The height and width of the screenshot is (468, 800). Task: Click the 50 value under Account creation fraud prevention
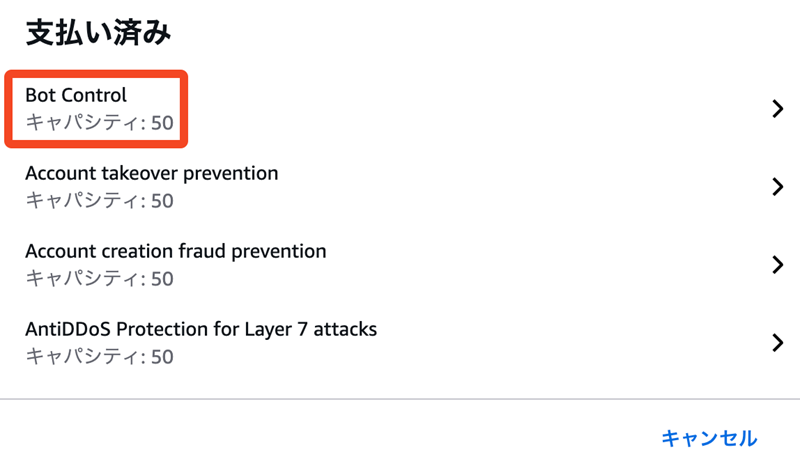click(x=162, y=278)
